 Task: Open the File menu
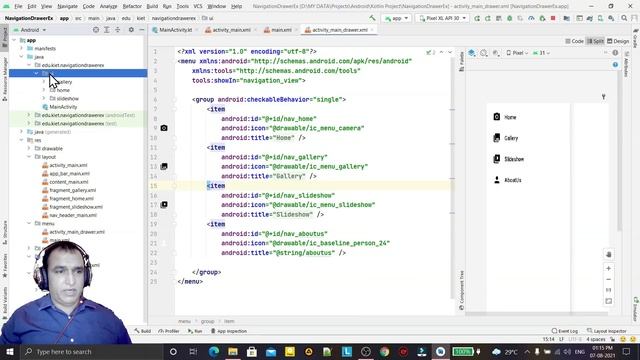[18, 6]
